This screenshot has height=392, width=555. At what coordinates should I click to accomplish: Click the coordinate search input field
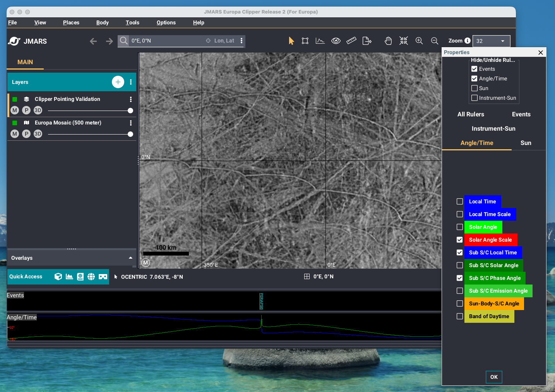(x=167, y=41)
